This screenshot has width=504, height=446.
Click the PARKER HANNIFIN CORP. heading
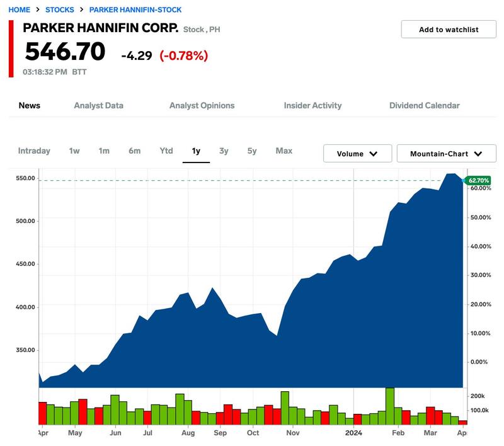click(101, 28)
